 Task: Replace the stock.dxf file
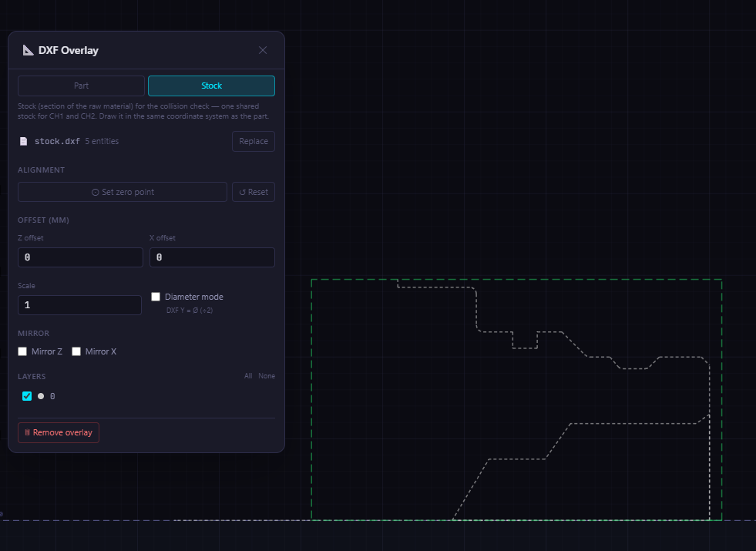(x=254, y=141)
